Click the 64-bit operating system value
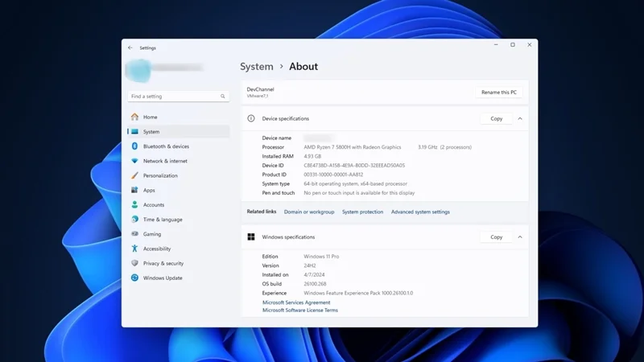Screen dimensions: 644x362 (355, 184)
